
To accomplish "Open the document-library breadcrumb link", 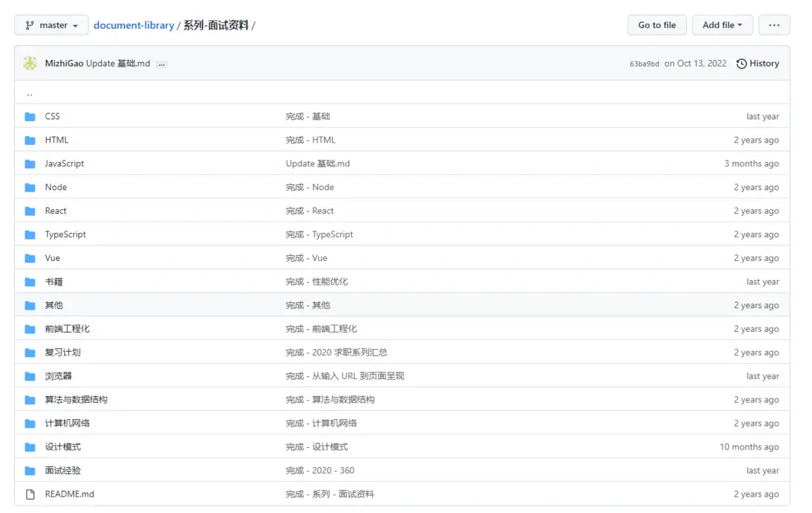I will point(134,25).
